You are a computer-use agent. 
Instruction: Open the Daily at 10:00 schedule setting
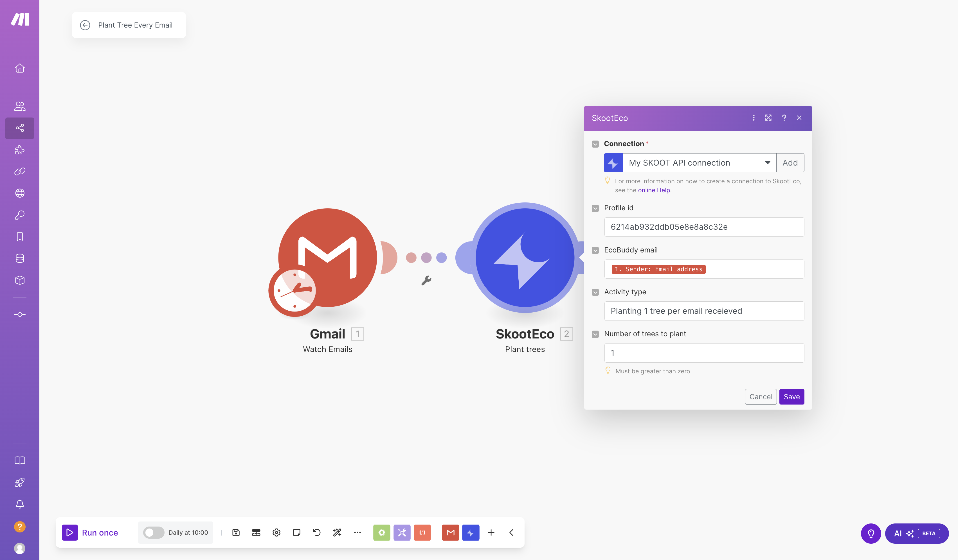pyautogui.click(x=188, y=532)
